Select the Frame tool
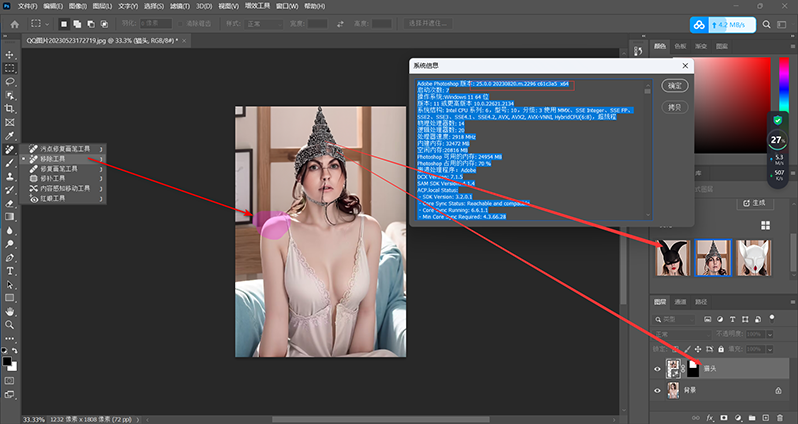Screen dimensions: 798x424 10,122
